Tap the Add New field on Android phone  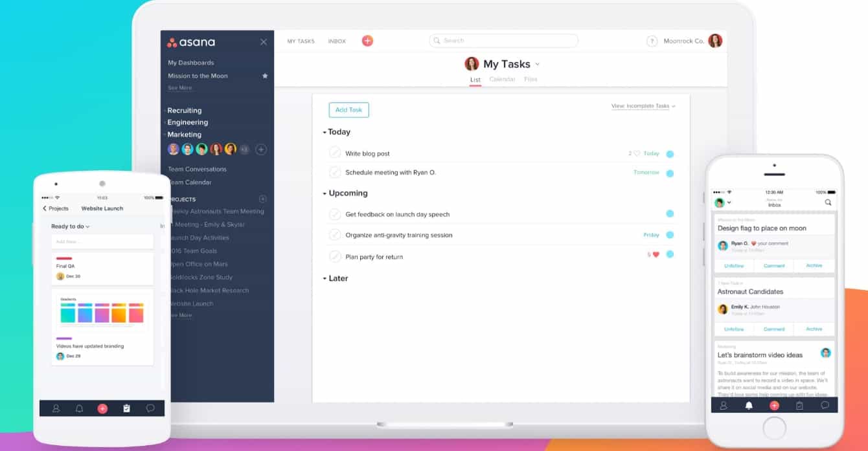pos(102,241)
